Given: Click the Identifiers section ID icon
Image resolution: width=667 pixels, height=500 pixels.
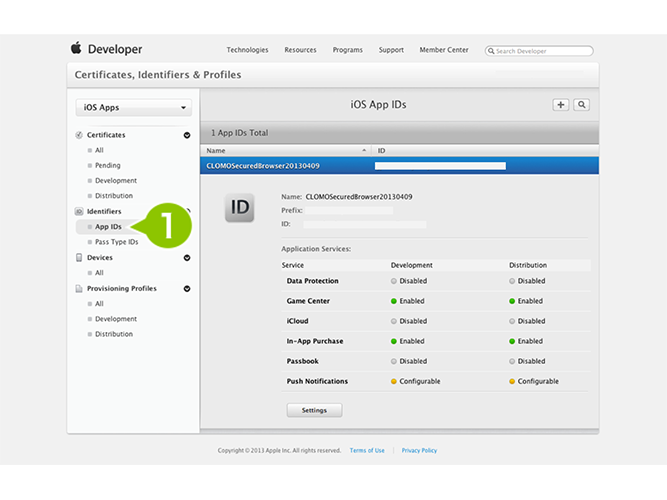Looking at the screenshot, I should click(79, 211).
